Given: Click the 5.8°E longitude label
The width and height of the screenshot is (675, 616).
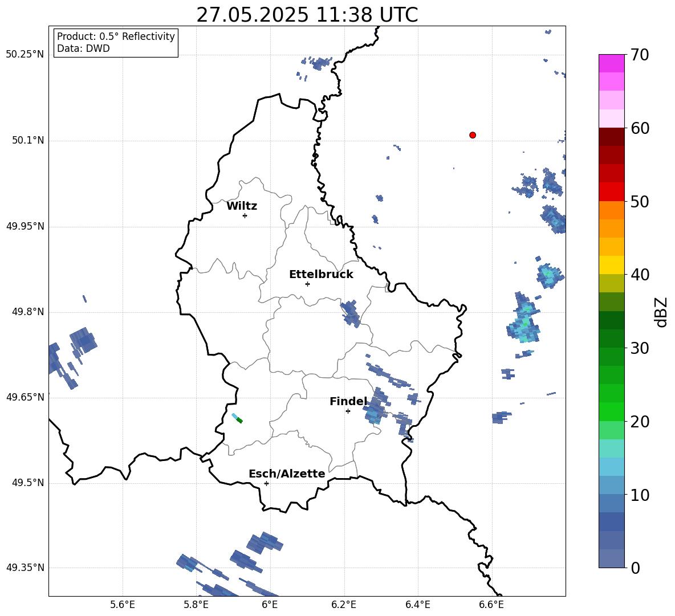Looking at the screenshot, I should (196, 605).
